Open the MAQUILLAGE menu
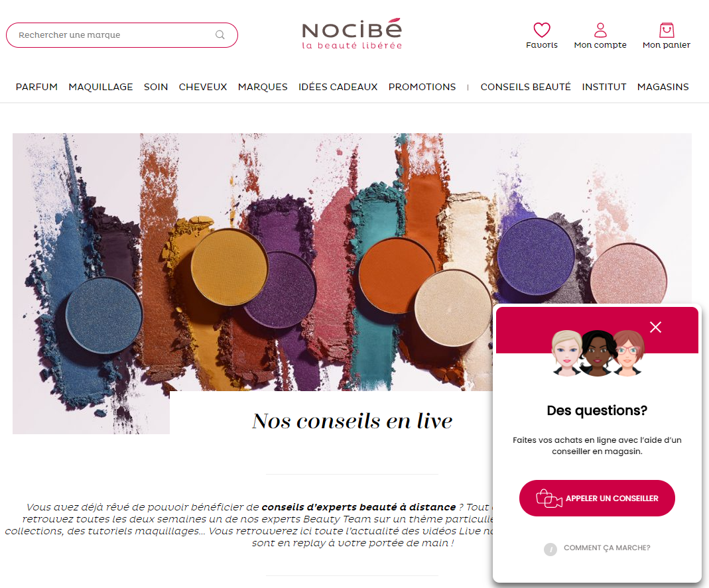 [101, 87]
